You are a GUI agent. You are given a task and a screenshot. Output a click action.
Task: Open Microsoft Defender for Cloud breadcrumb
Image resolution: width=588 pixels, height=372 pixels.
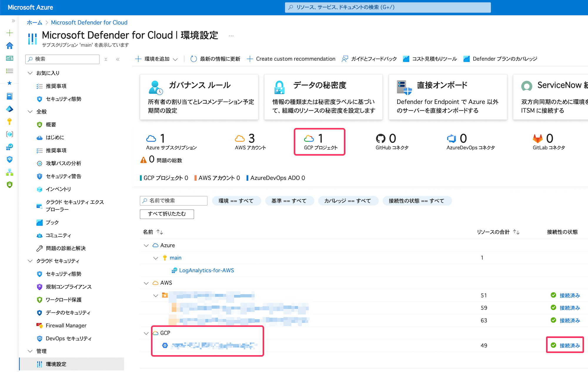[89, 23]
